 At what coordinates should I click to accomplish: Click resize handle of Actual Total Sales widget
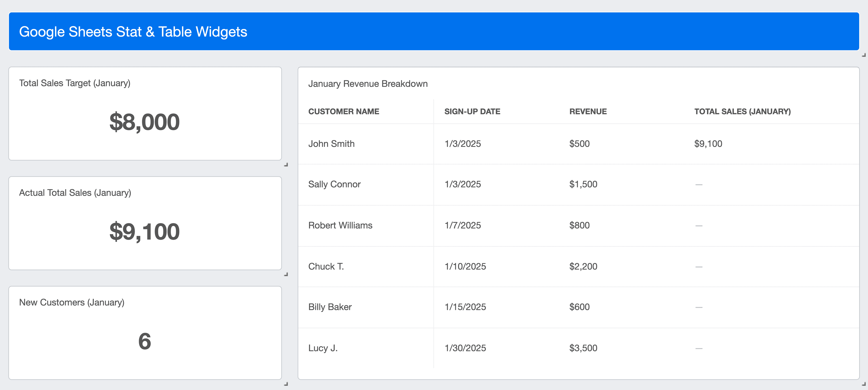pos(286,274)
